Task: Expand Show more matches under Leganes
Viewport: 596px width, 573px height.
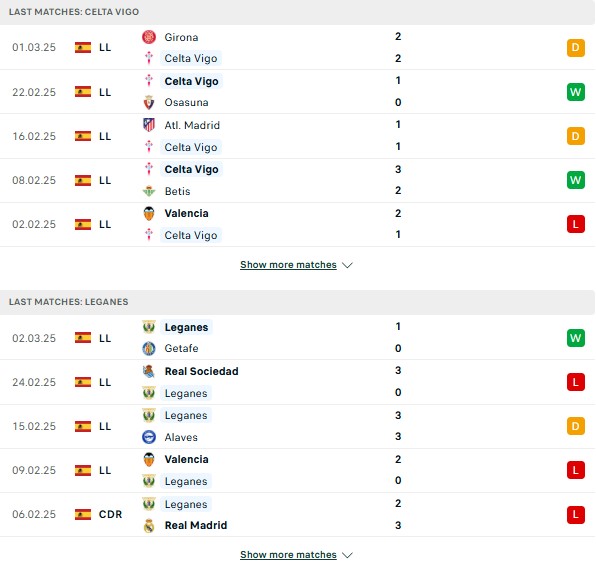Action: click(288, 555)
